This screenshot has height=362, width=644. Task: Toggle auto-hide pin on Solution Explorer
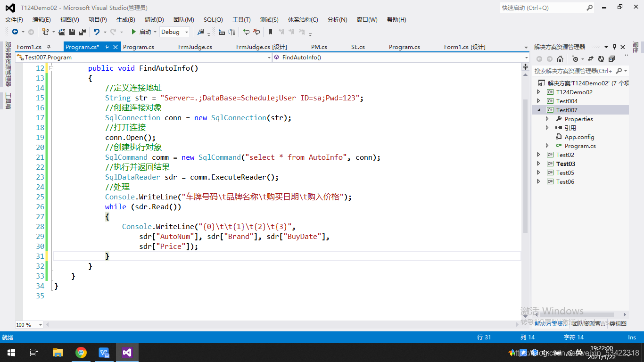[614, 47]
